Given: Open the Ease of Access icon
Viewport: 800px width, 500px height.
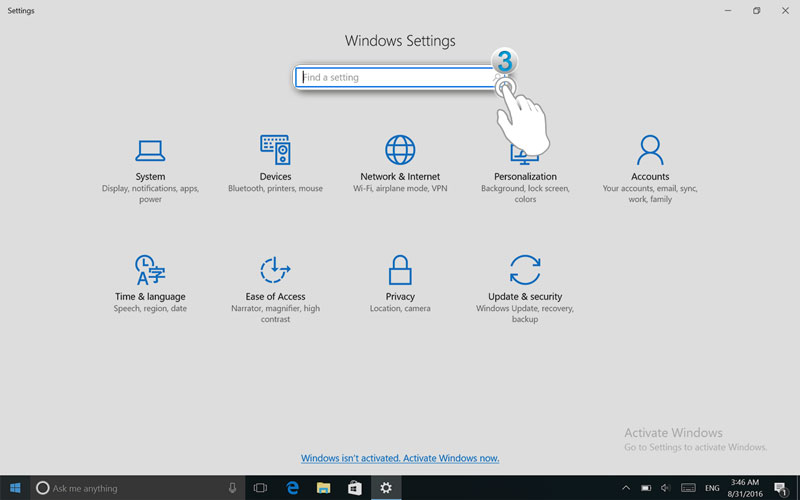Looking at the screenshot, I should 275,269.
